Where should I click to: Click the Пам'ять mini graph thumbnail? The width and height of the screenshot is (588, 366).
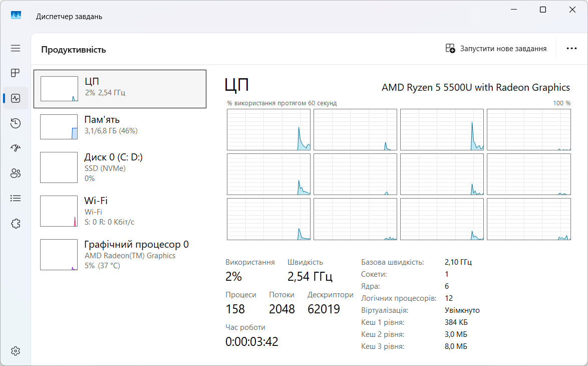59,127
